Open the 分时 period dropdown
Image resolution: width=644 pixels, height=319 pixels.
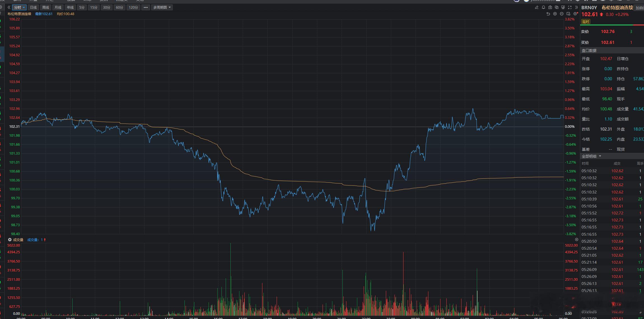[19, 8]
